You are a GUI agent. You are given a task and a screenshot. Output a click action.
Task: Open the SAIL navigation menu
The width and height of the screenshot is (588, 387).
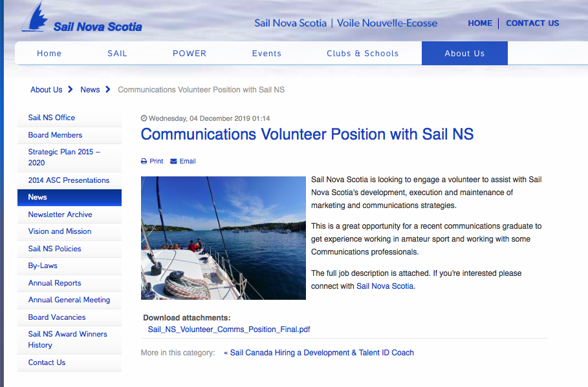click(x=117, y=54)
